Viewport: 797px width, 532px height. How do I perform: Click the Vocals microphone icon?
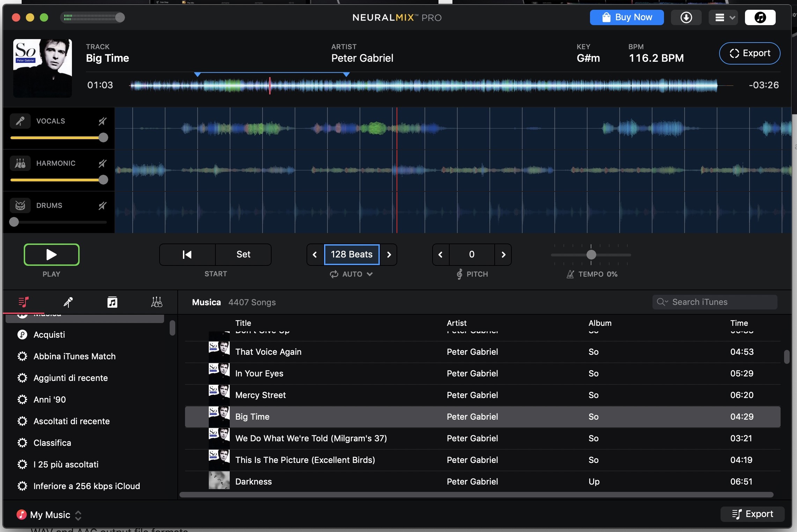(x=20, y=121)
